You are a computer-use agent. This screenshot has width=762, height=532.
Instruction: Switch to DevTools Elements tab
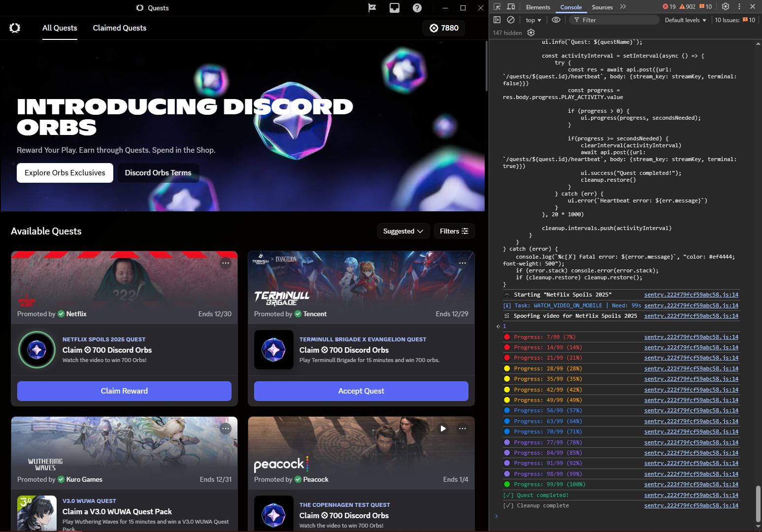538,7
